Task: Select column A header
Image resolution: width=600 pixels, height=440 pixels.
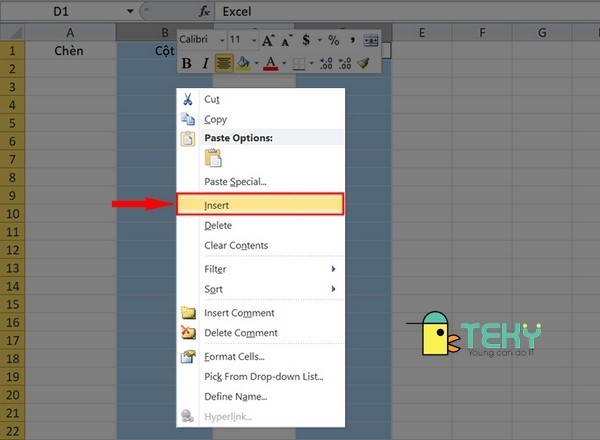Action: (x=70, y=33)
